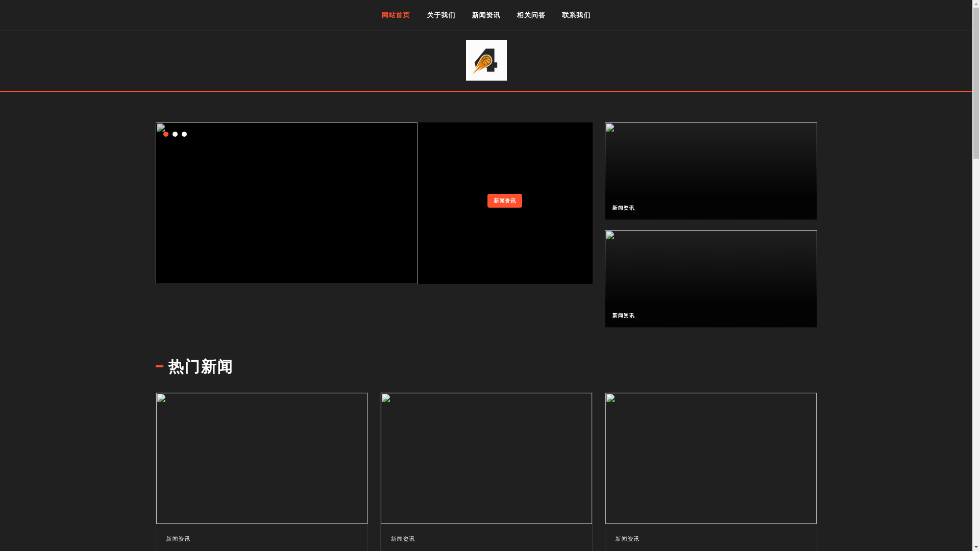Viewport: 980px width, 551px height.
Task: Open the lower right featured news image
Action: [710, 279]
